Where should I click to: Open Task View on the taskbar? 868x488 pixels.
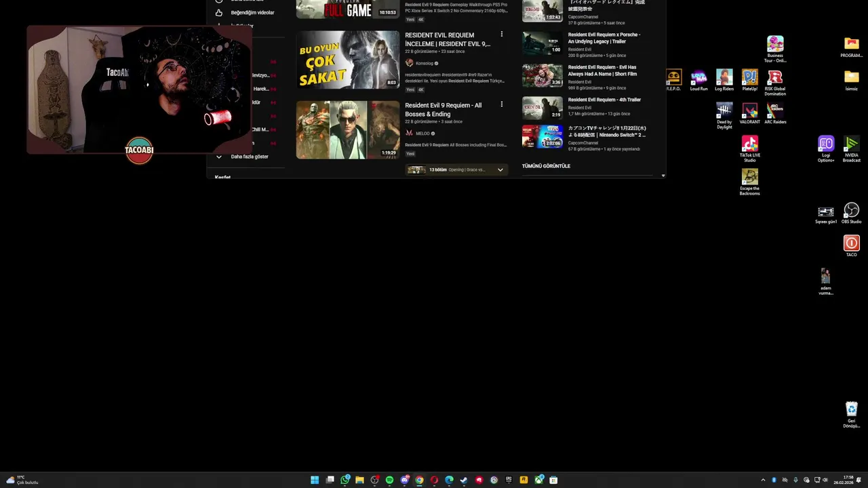330,480
